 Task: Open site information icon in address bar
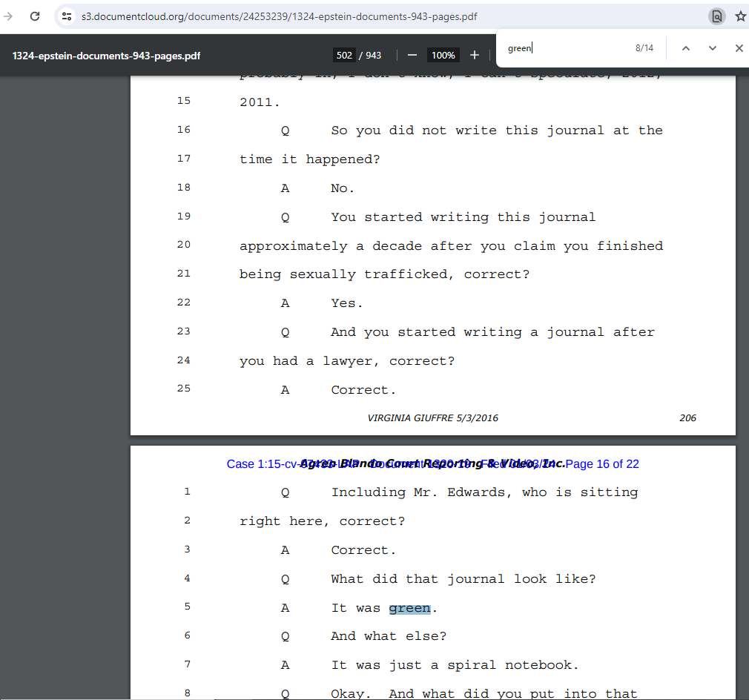(x=67, y=16)
